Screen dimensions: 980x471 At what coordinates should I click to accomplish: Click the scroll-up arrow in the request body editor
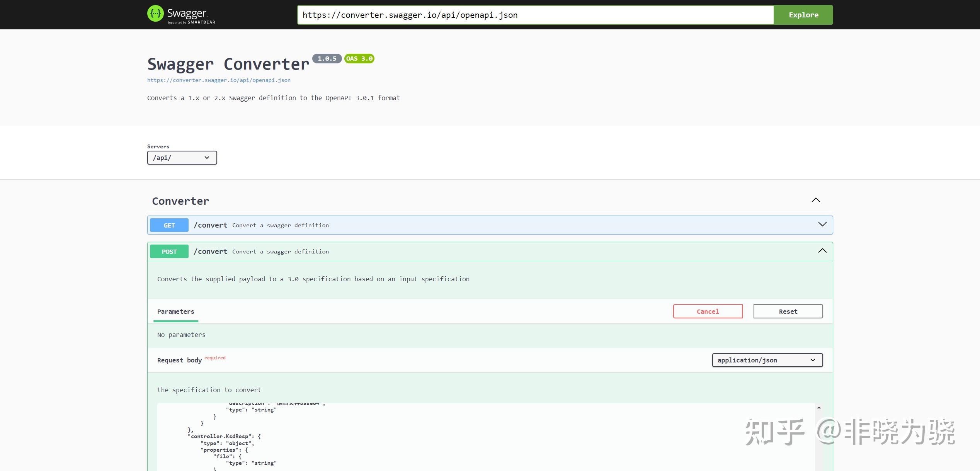tap(819, 407)
